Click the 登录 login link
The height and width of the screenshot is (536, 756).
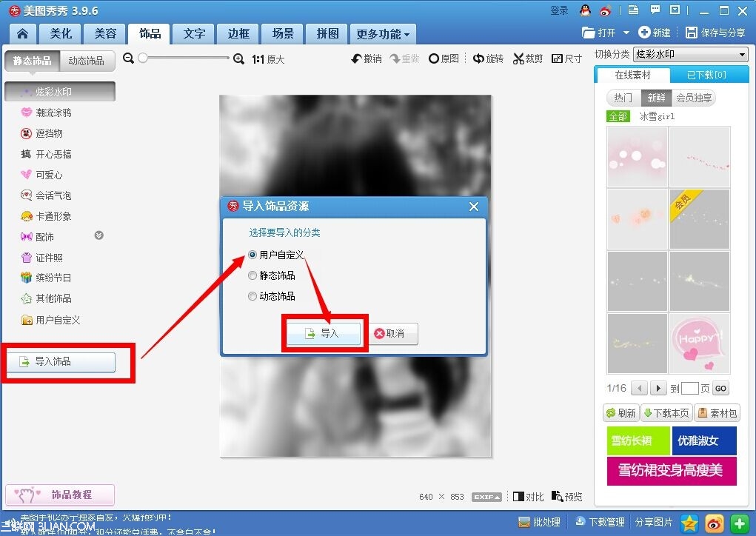(559, 10)
